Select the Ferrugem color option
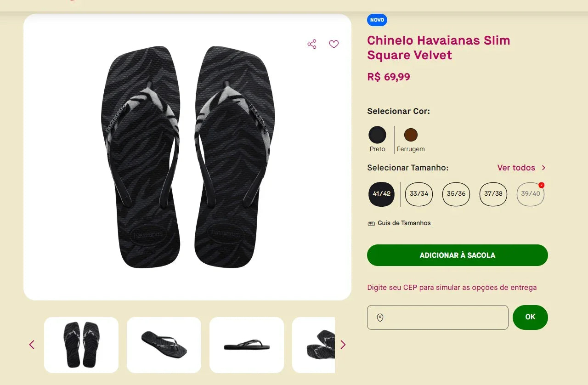The width and height of the screenshot is (588, 385). 410,135
